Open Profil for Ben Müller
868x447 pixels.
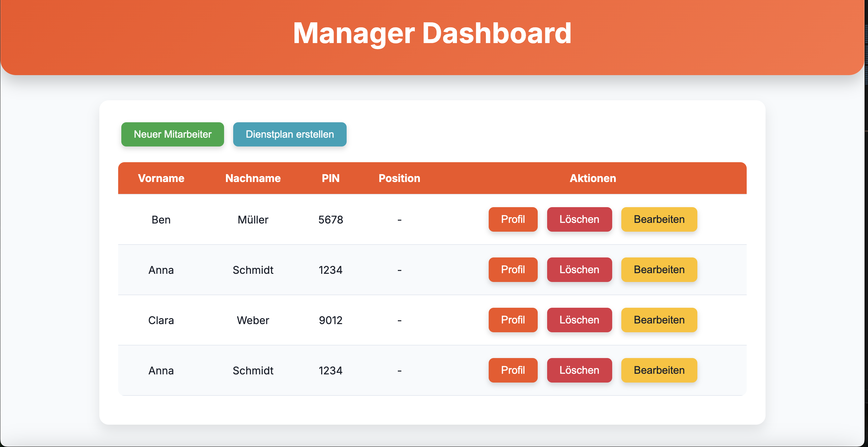coord(513,219)
